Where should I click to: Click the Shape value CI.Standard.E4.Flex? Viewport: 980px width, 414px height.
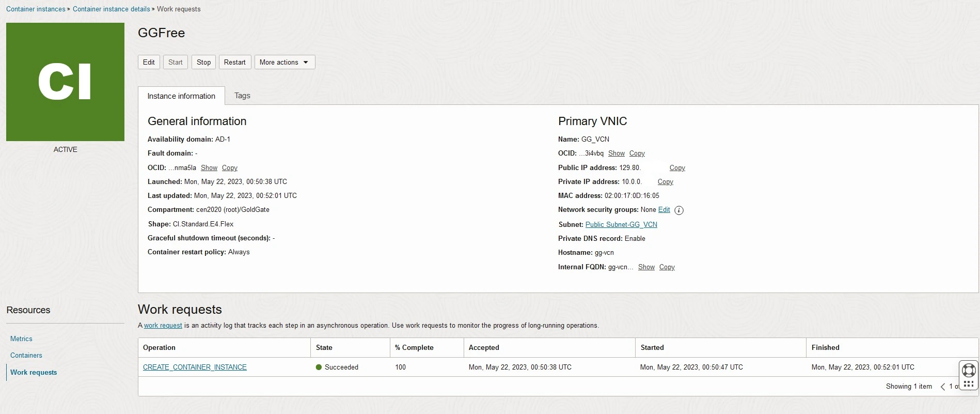coord(203,224)
